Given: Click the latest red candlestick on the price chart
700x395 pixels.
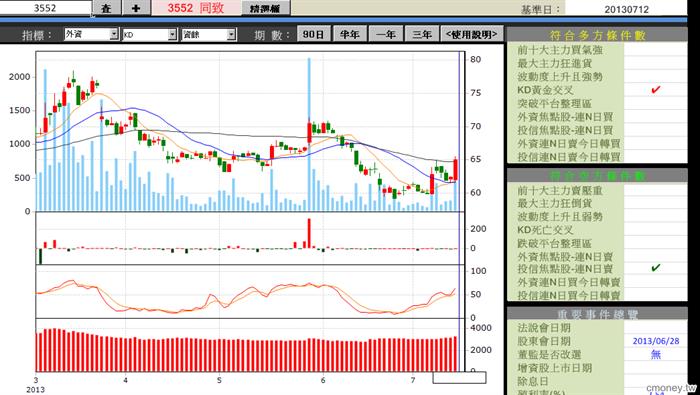Looking at the screenshot, I should click(x=455, y=170).
